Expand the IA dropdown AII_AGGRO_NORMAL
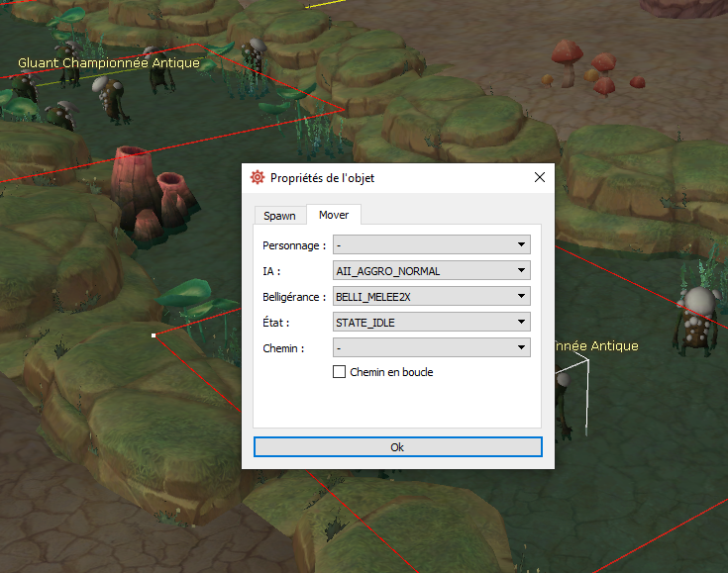Image resolution: width=728 pixels, height=573 pixels. pyautogui.click(x=431, y=270)
